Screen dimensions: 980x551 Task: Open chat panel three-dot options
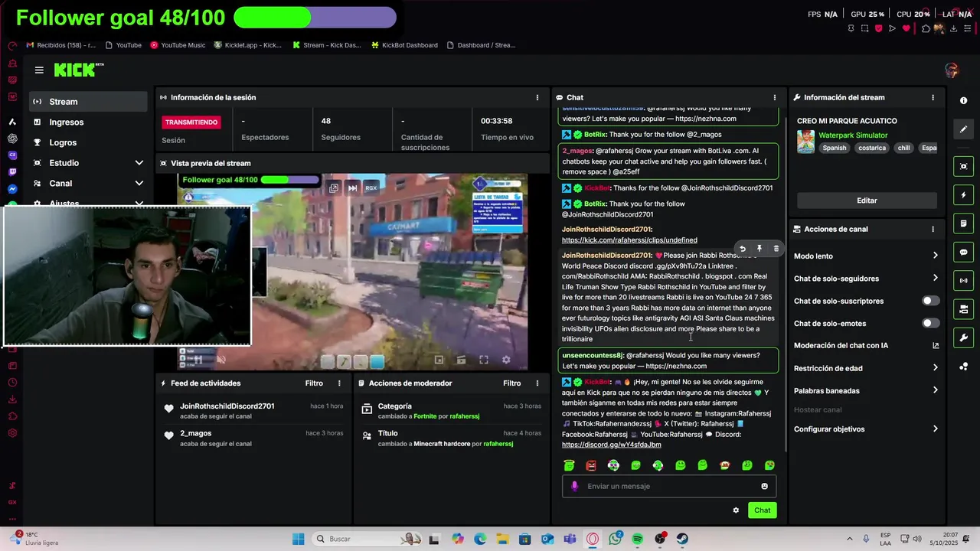[x=774, y=97]
